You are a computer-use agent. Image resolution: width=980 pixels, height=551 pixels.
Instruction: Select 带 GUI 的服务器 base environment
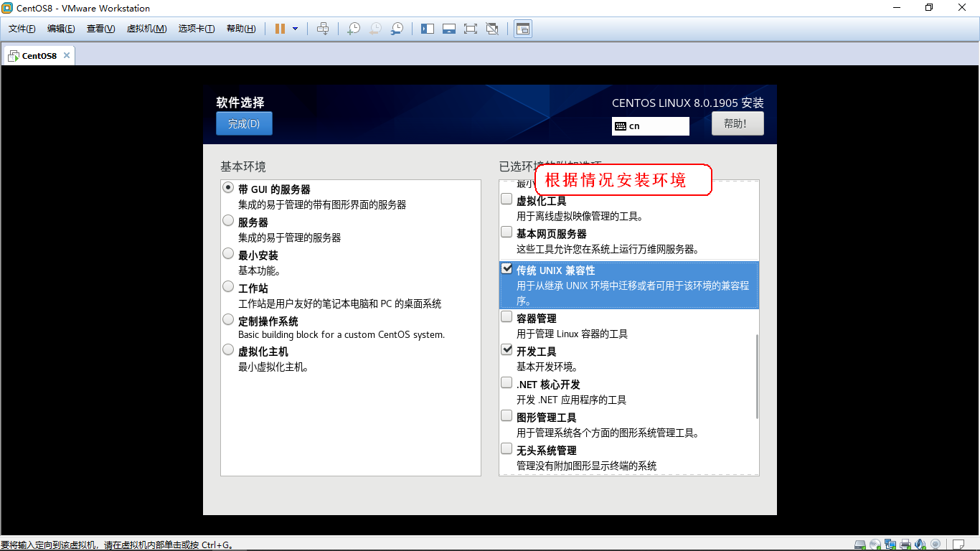click(x=228, y=188)
